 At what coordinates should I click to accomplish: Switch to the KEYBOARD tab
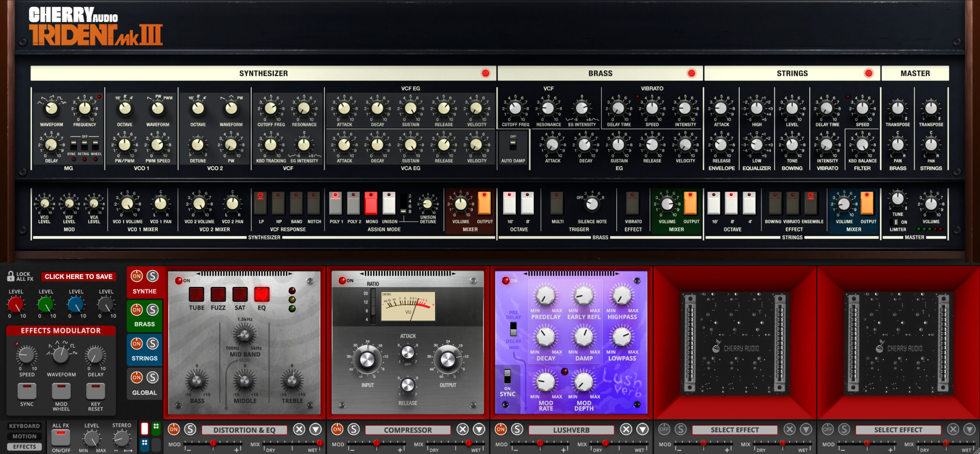point(24,426)
